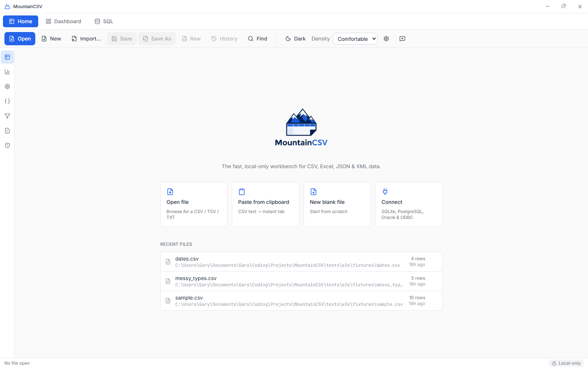Click the Save button
The width and height of the screenshot is (588, 368).
(x=122, y=39)
